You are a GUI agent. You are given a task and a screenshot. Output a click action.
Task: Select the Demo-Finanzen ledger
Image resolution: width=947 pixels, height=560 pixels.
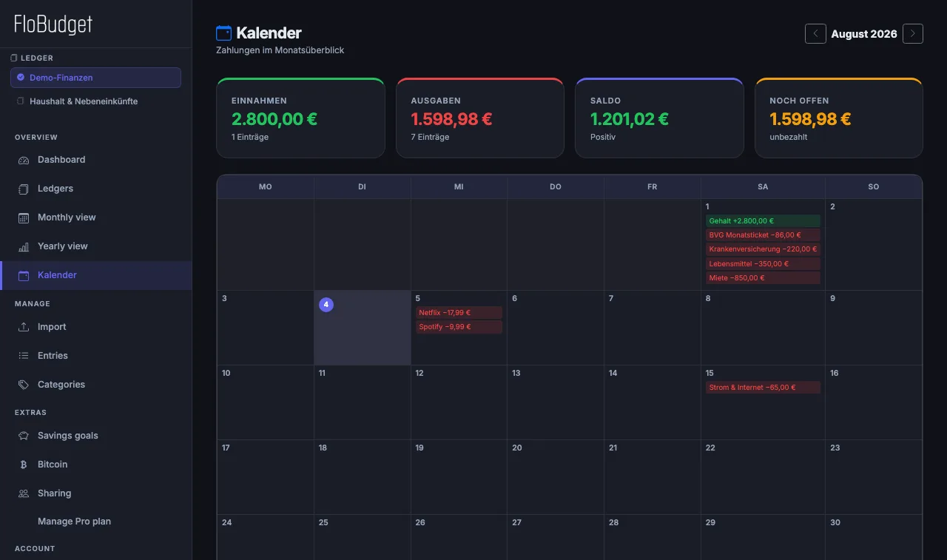(x=95, y=78)
